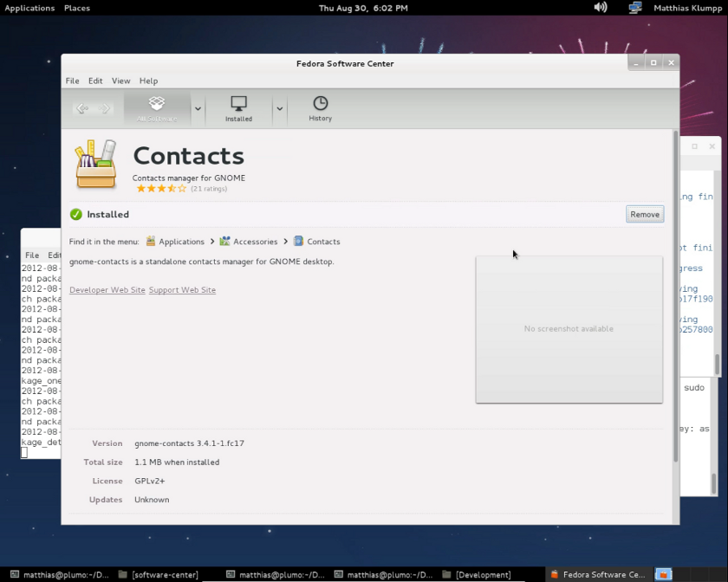Expand the Installed dropdown arrow
The image size is (728, 582).
tap(279, 108)
